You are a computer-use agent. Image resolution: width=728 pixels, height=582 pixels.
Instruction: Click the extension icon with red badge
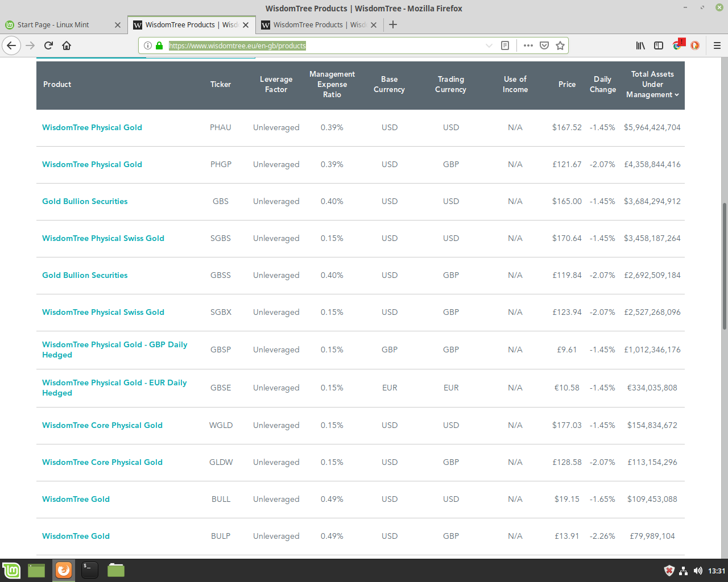pos(678,44)
